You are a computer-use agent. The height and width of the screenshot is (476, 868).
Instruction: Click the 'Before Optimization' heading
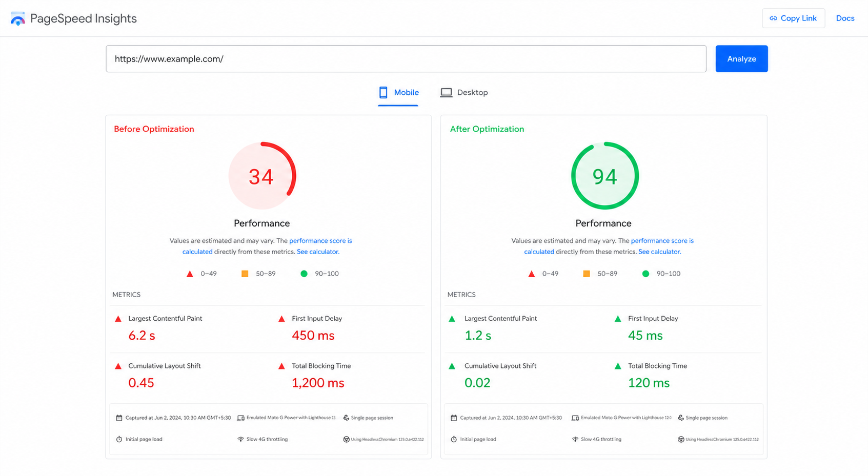pos(154,129)
